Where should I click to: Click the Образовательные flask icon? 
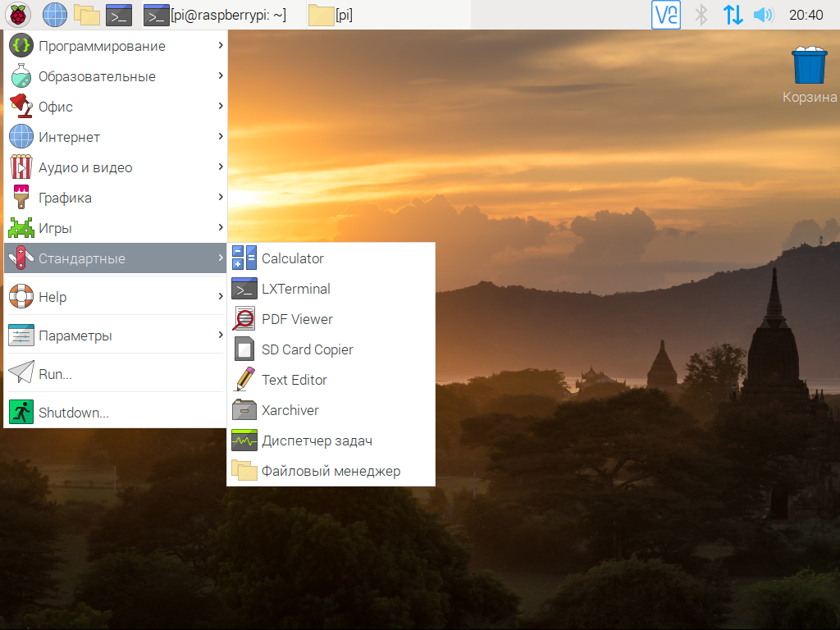tap(21, 76)
